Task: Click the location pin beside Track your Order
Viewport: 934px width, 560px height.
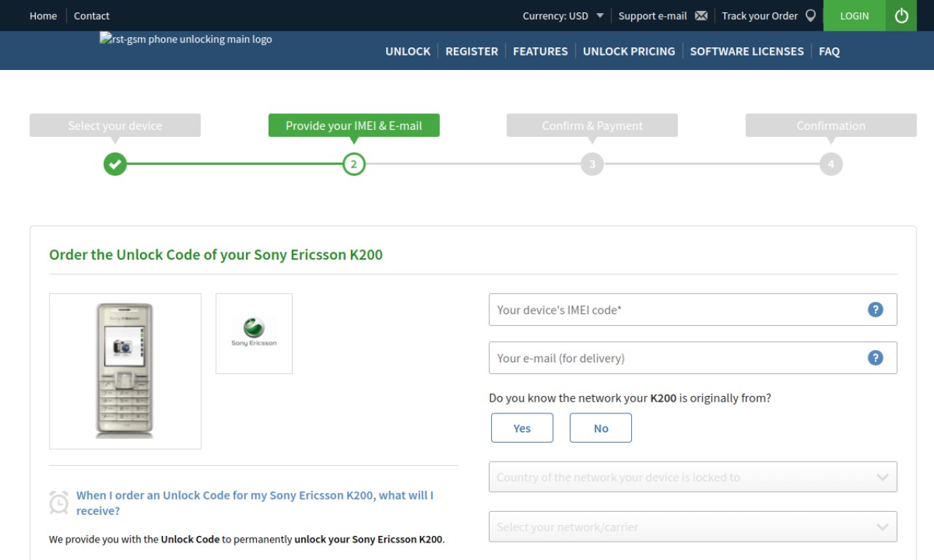Action: point(810,16)
